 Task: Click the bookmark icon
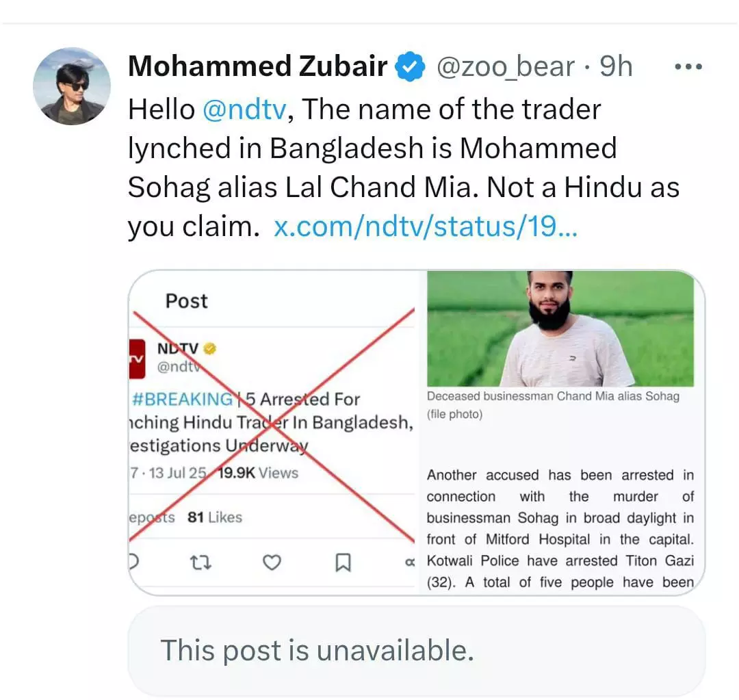(x=343, y=562)
